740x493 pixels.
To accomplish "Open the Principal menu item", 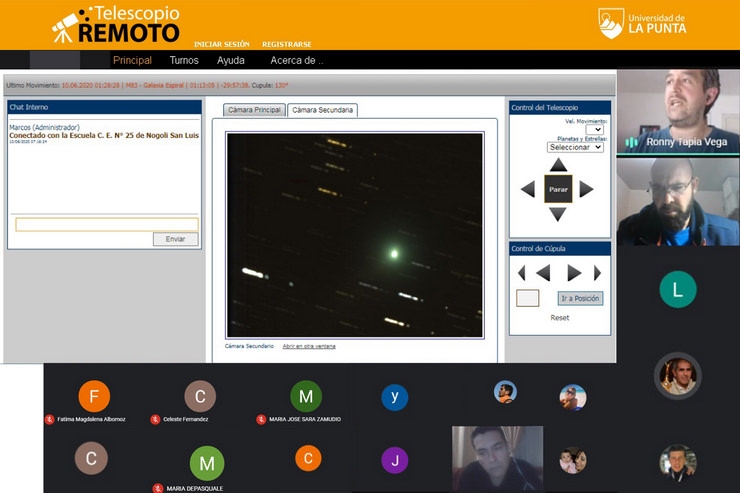I will 132,60.
